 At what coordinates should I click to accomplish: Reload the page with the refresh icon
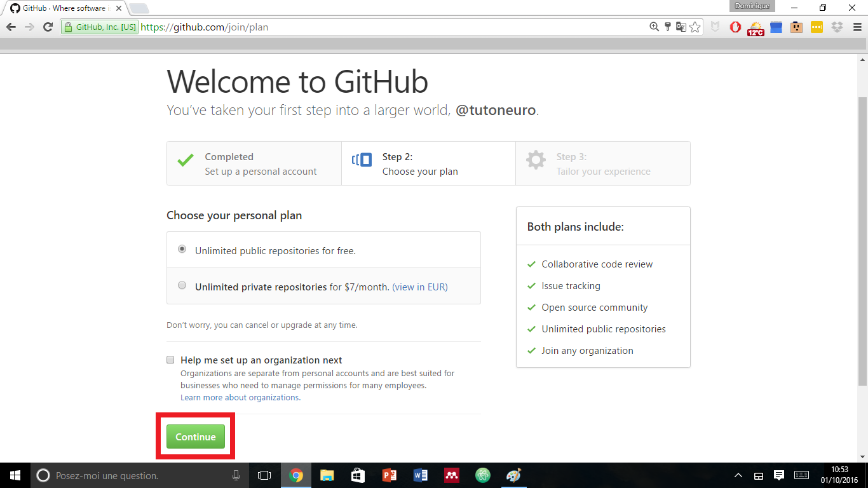[48, 27]
